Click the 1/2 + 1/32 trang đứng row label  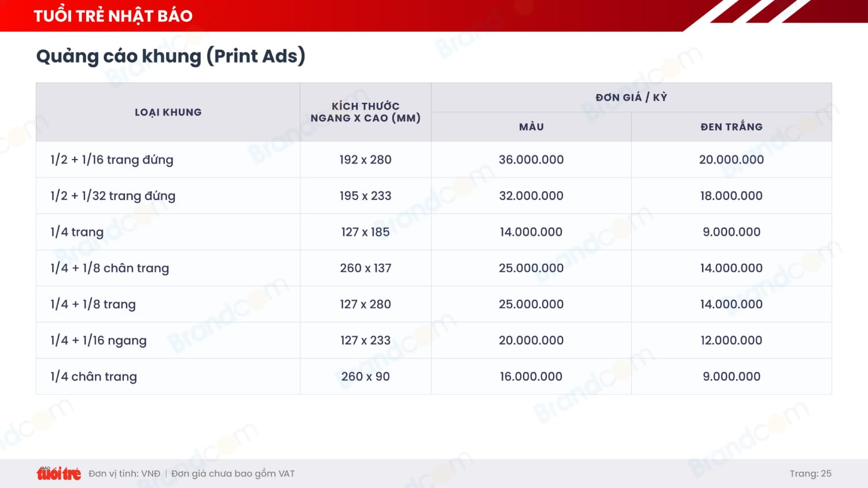(113, 196)
